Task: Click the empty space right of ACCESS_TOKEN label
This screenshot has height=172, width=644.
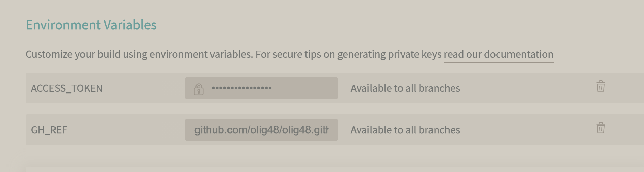Action: [x=143, y=88]
